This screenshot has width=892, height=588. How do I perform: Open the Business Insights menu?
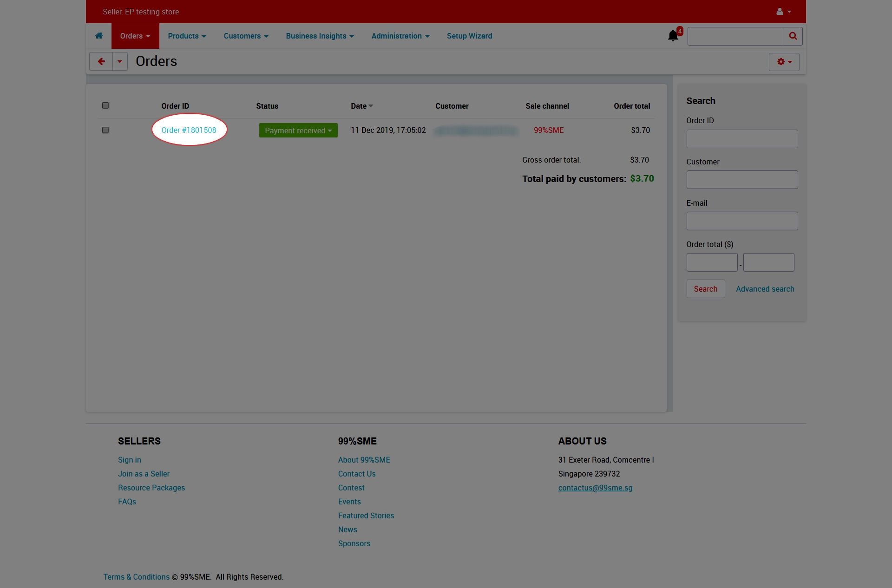pyautogui.click(x=320, y=36)
